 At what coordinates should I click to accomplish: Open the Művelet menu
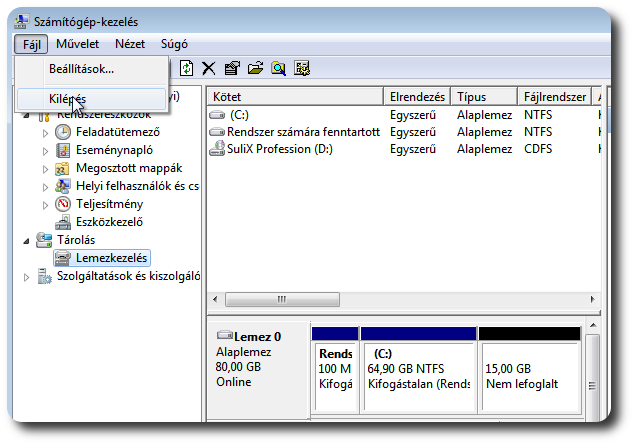77,44
